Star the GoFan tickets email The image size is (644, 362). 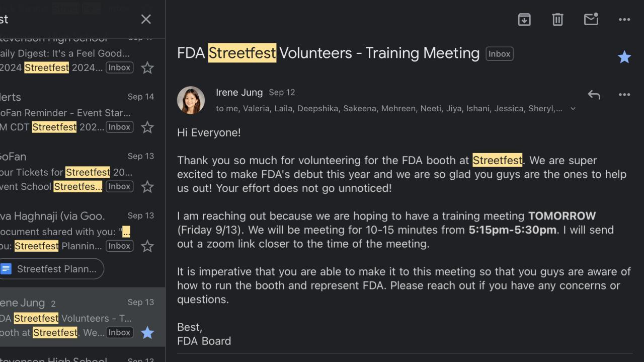pyautogui.click(x=147, y=187)
